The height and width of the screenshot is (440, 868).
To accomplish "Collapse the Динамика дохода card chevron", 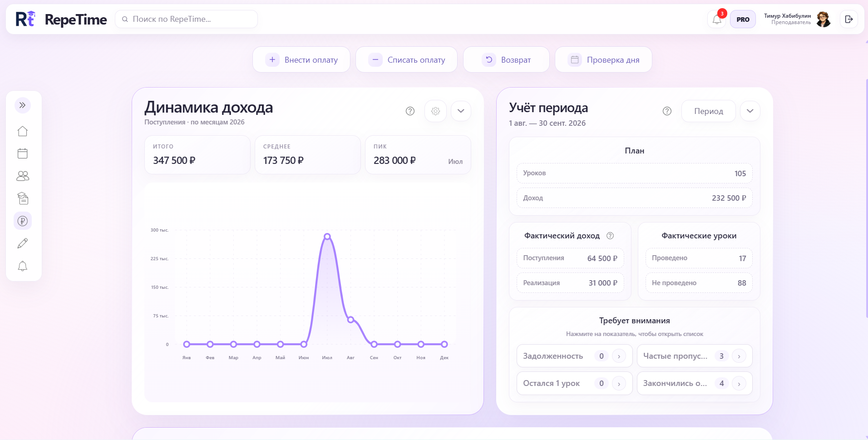I will click(461, 111).
